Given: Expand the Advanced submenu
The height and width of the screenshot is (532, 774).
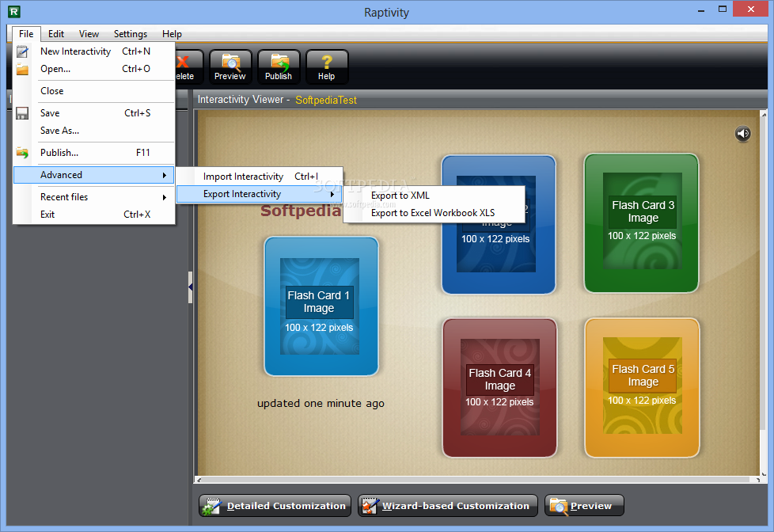Looking at the screenshot, I should (x=94, y=175).
